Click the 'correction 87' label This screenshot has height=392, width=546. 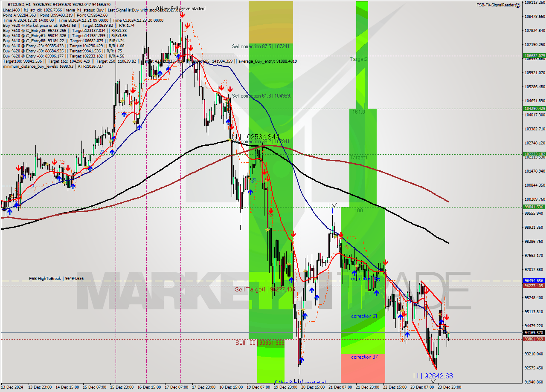[364, 357]
